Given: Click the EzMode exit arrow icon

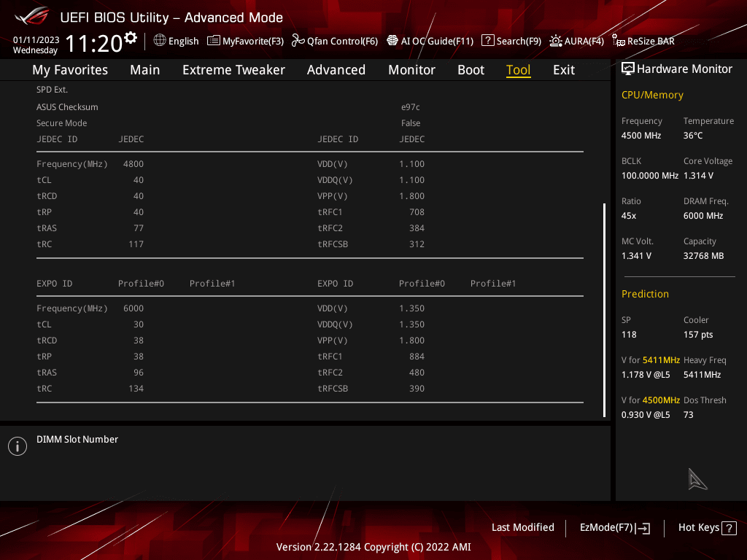Looking at the screenshot, I should pos(643,528).
